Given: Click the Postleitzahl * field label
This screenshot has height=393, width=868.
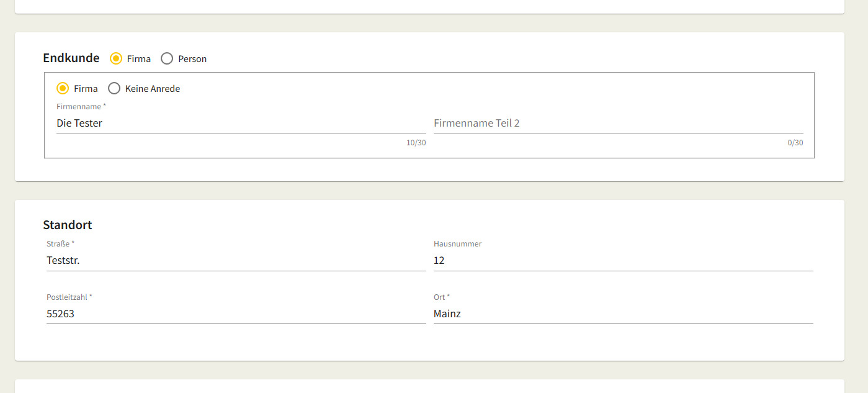Looking at the screenshot, I should [69, 297].
